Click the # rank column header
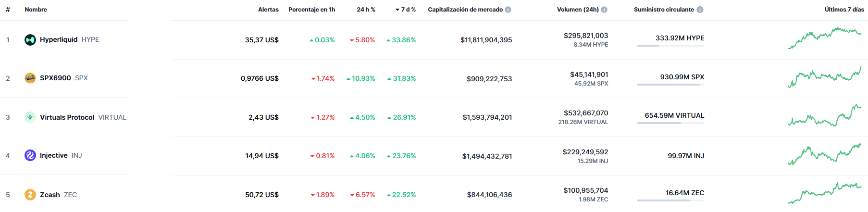 8,10
